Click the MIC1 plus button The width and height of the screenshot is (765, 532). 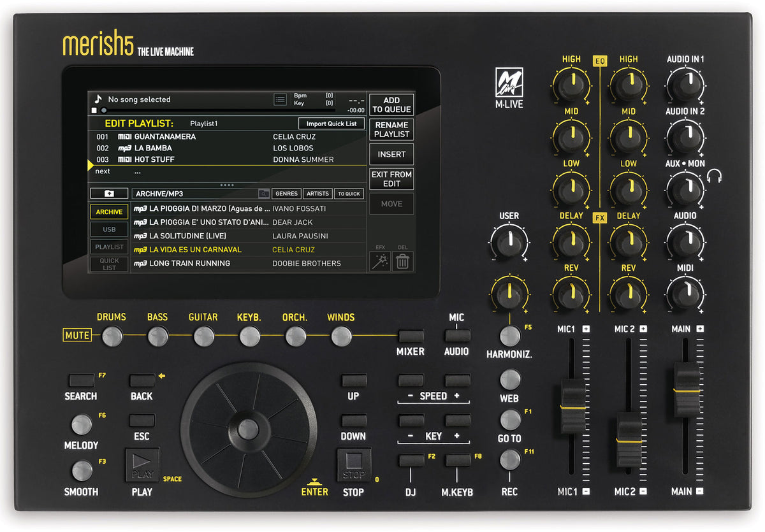pyautogui.click(x=586, y=329)
